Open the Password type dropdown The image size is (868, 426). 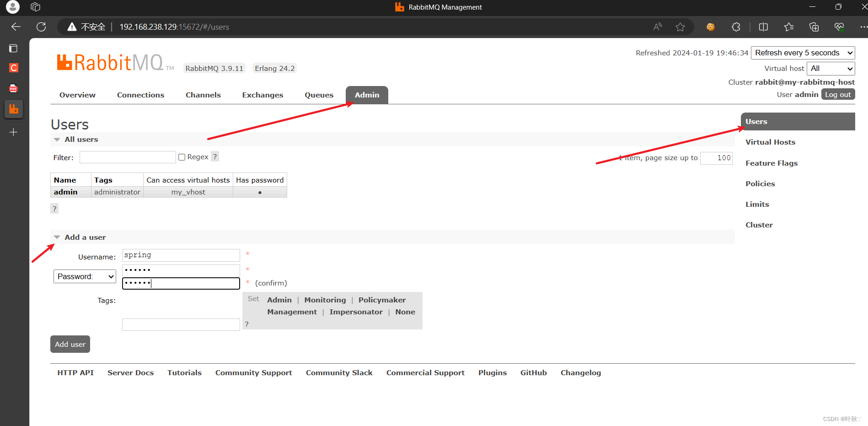click(x=85, y=276)
